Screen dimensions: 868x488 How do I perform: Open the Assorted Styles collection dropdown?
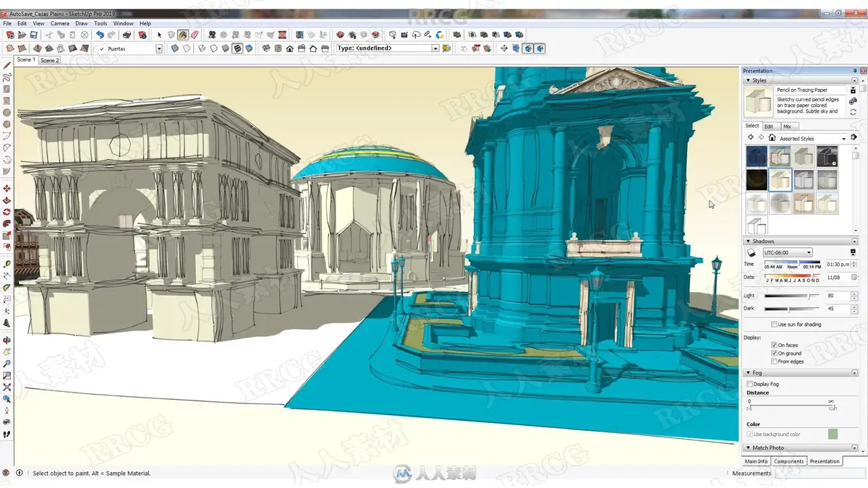click(843, 138)
